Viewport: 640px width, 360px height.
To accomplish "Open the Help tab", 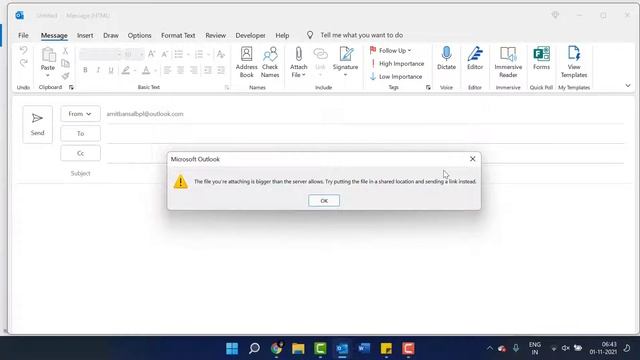I will click(x=282, y=36).
